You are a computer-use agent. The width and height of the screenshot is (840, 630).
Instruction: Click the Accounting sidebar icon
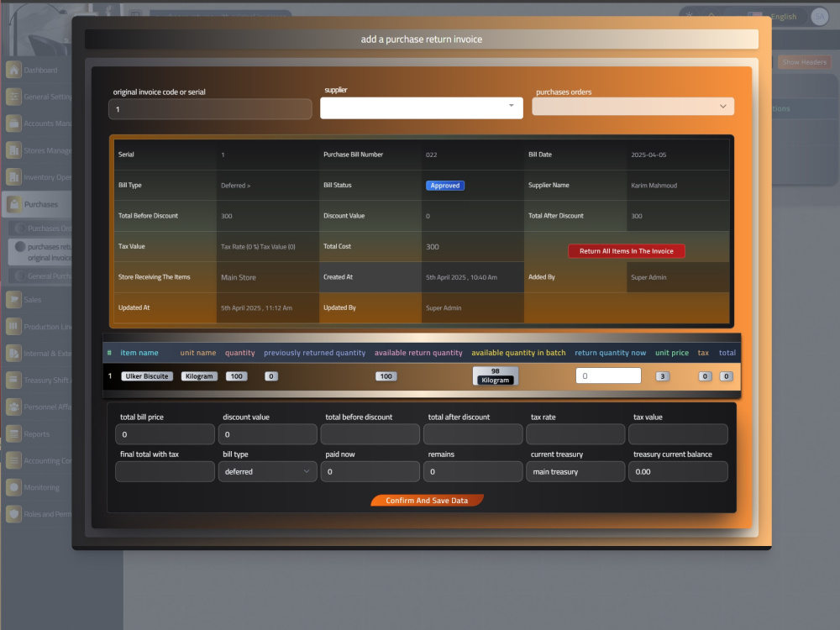(13, 460)
